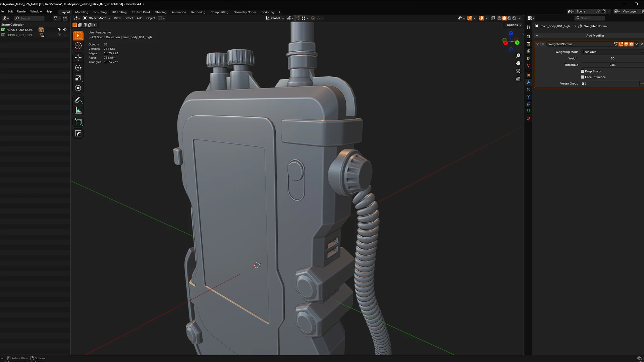Click the pan view hand icon
The height and width of the screenshot is (362, 644).
tap(518, 63)
